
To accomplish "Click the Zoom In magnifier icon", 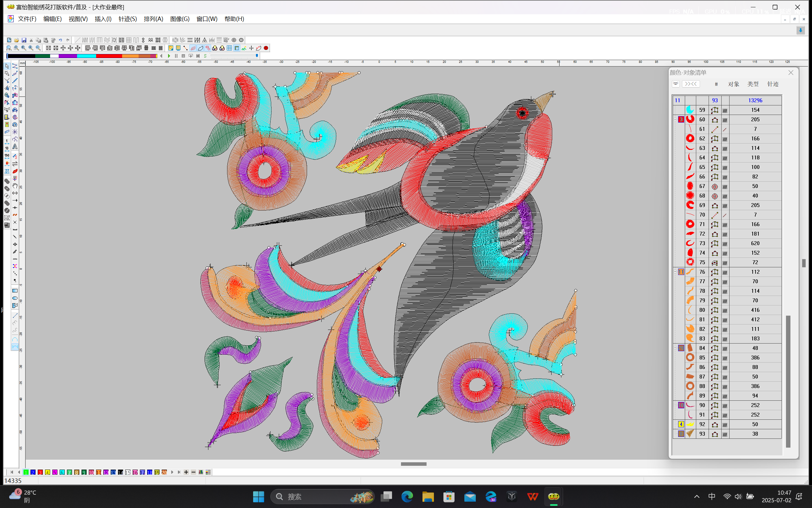I will point(31,48).
